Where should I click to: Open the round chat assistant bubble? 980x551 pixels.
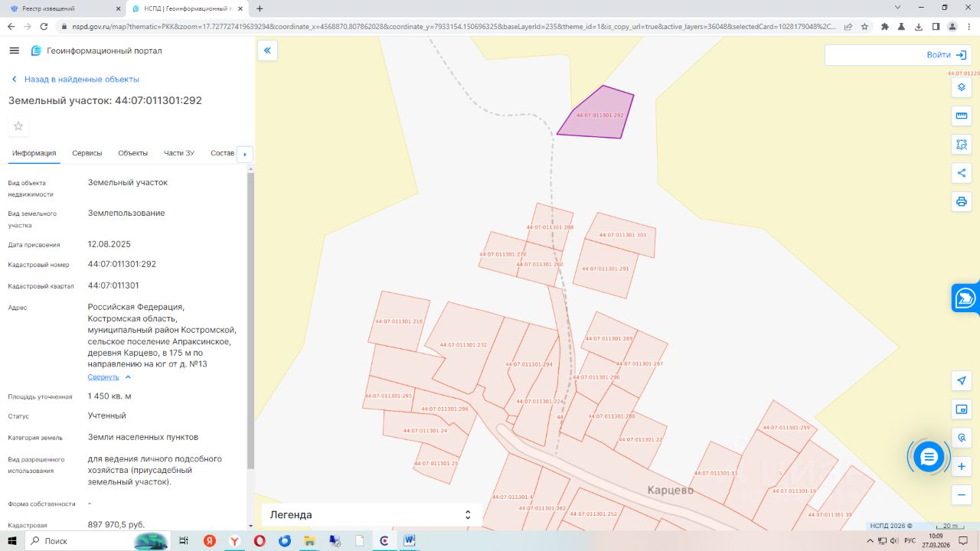pyautogui.click(x=929, y=457)
